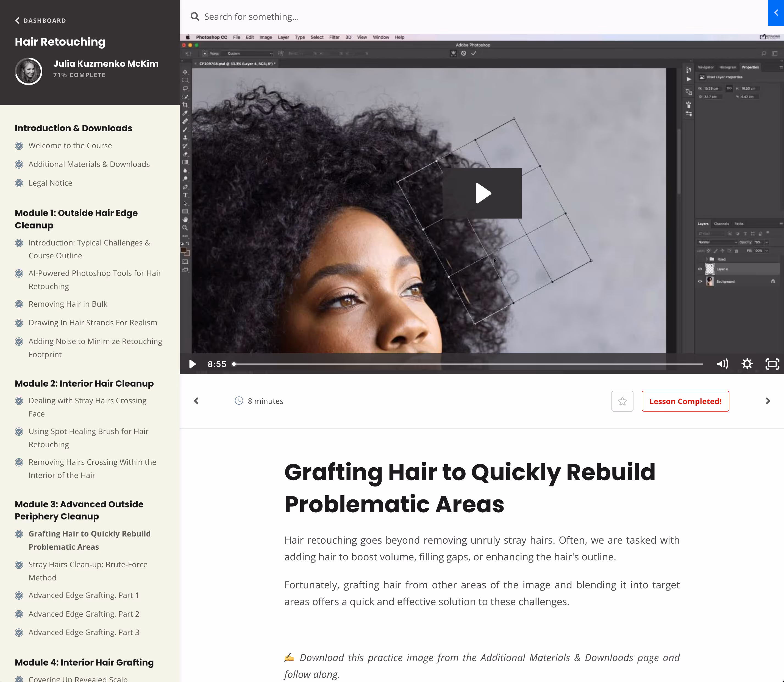Go to previous lesson arrow
784x682 pixels.
196,401
